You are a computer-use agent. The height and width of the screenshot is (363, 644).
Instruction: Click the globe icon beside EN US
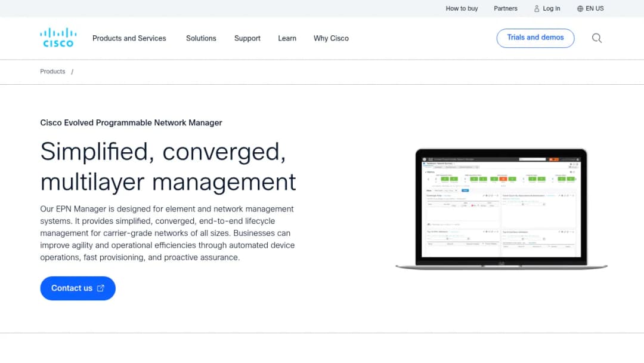580,8
